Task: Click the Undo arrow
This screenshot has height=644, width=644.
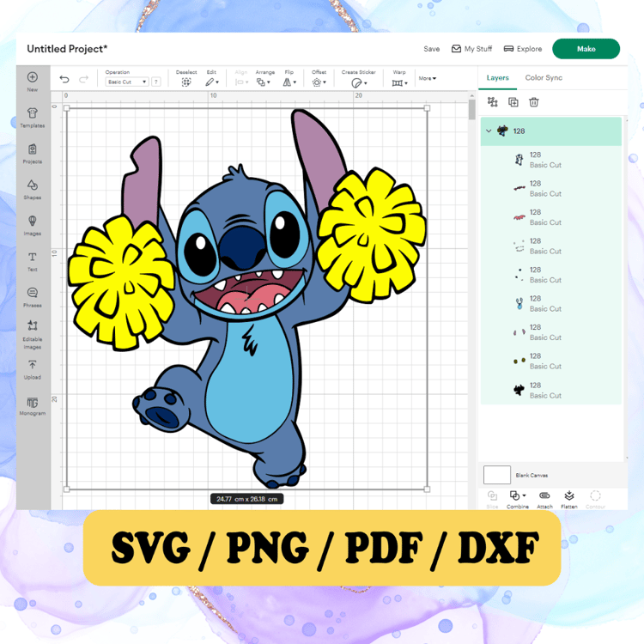Action: coord(64,79)
